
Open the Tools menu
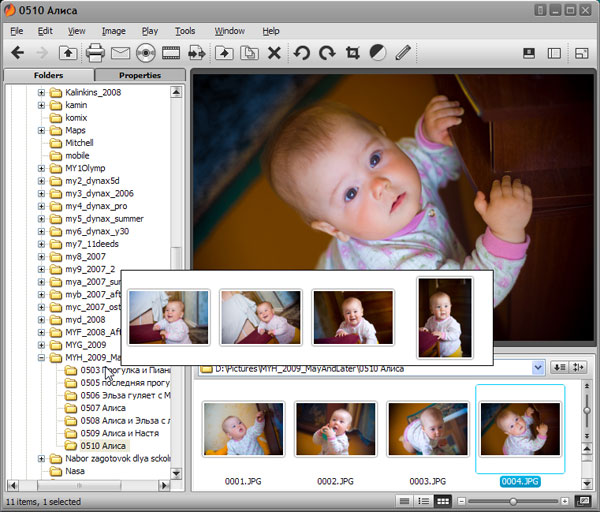coord(185,31)
